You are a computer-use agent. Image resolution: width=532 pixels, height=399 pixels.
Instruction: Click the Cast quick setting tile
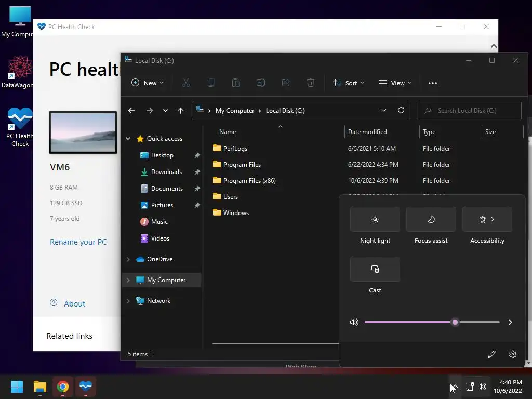(x=375, y=269)
